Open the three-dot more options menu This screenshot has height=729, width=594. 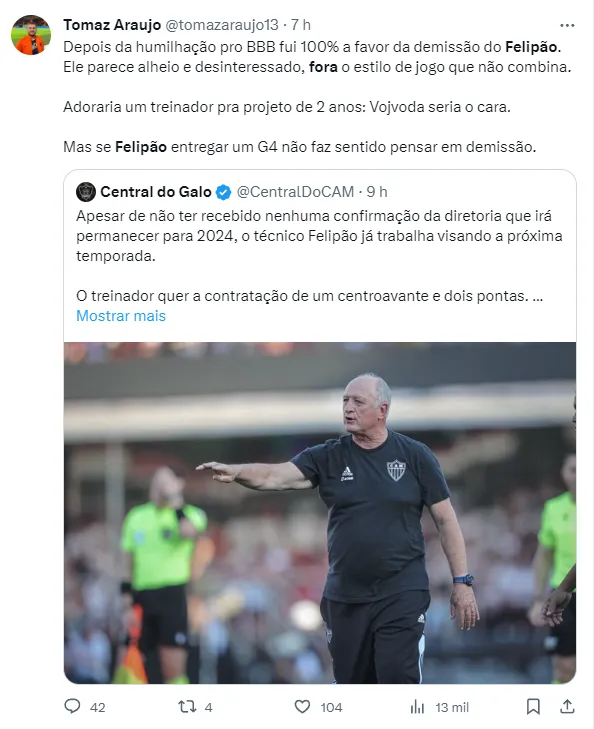click(x=567, y=26)
